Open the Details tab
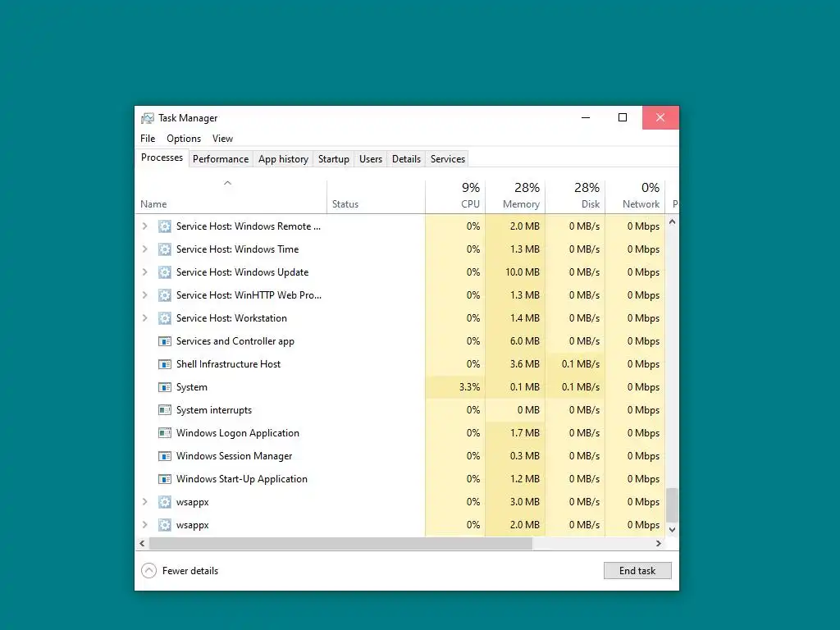Screen dimensions: 840x630 [406, 159]
